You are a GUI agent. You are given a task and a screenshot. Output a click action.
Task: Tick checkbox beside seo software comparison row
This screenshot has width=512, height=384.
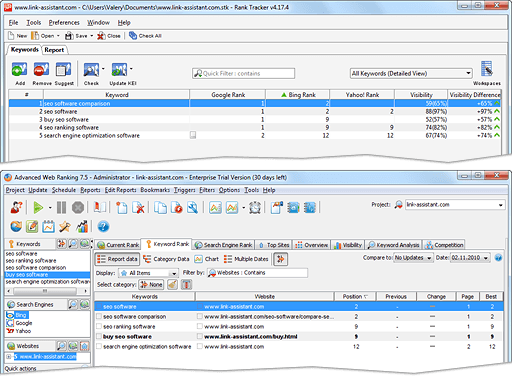pyautogui.click(x=99, y=316)
